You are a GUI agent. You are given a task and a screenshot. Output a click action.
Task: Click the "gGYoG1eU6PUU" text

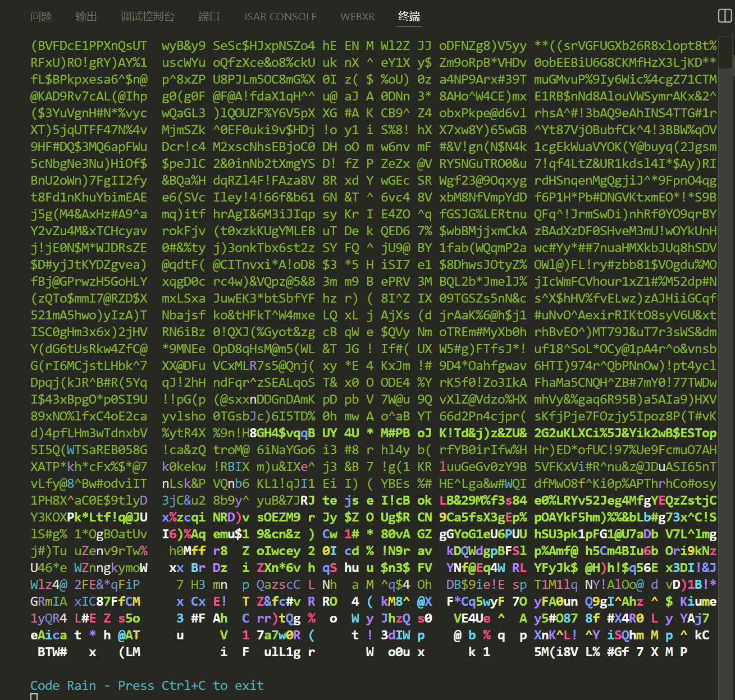(483, 534)
